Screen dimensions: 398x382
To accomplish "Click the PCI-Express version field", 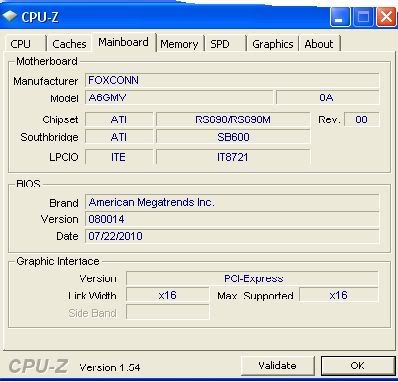I will pos(252,278).
